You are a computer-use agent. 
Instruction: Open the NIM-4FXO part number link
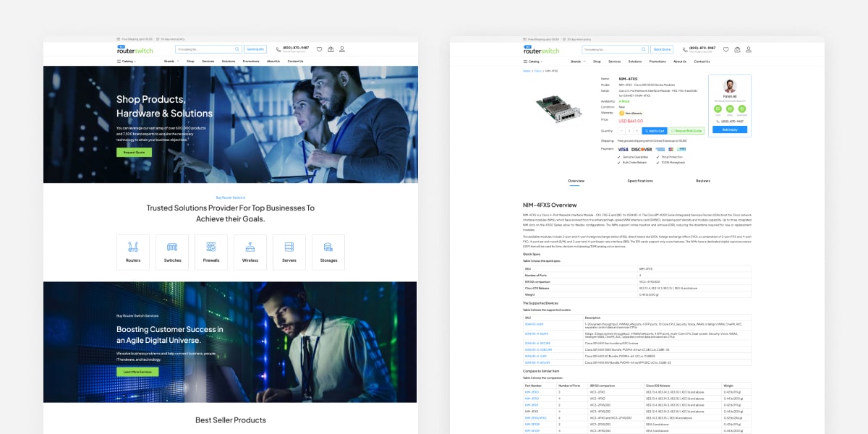(x=532, y=399)
